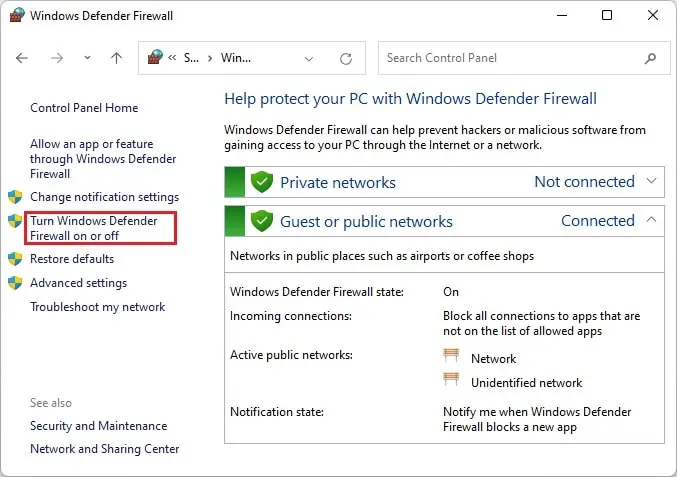Click the bench icon beside Network
677x477 pixels.
click(451, 356)
